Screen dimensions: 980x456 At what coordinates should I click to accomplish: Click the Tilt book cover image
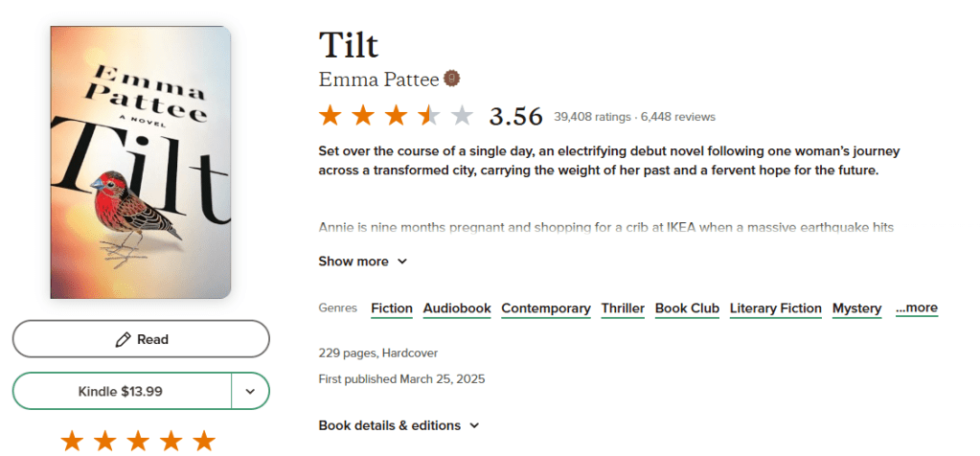tap(141, 163)
